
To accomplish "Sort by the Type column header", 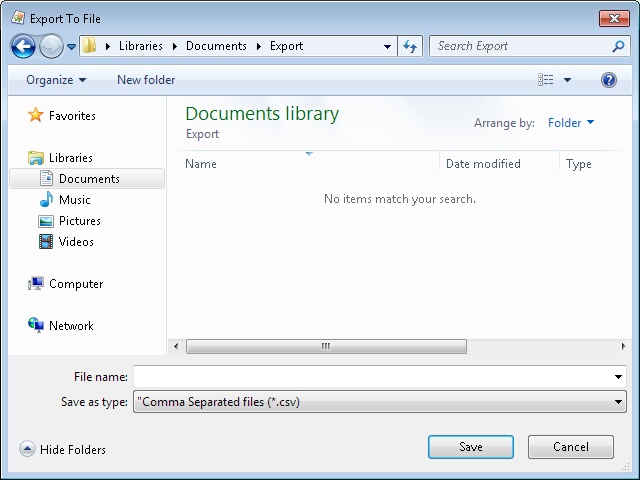I will tap(579, 164).
